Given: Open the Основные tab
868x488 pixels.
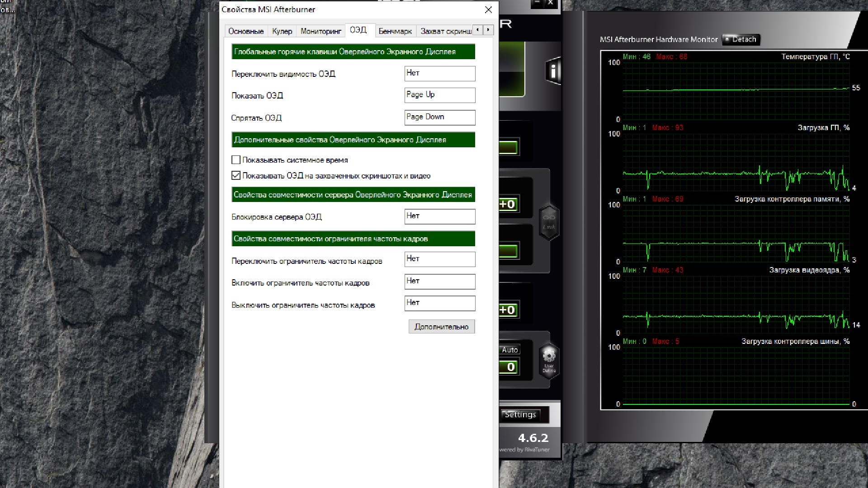Looking at the screenshot, I should [x=246, y=31].
